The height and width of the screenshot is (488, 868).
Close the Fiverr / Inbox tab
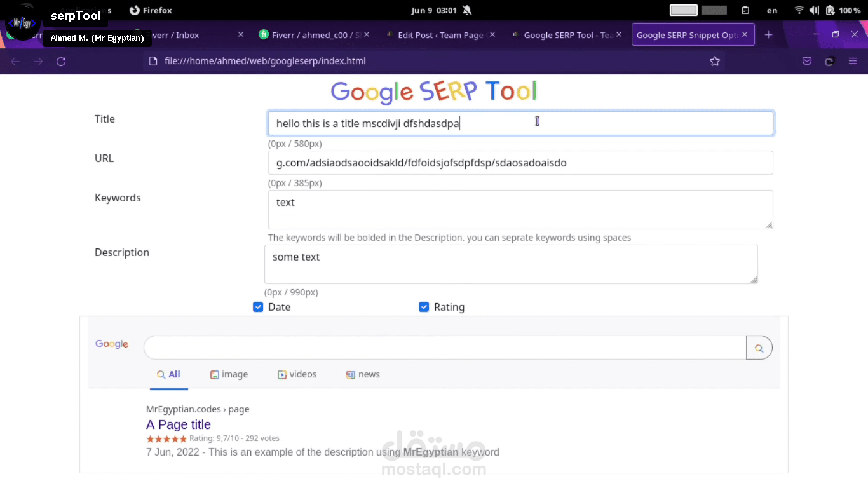tap(240, 35)
